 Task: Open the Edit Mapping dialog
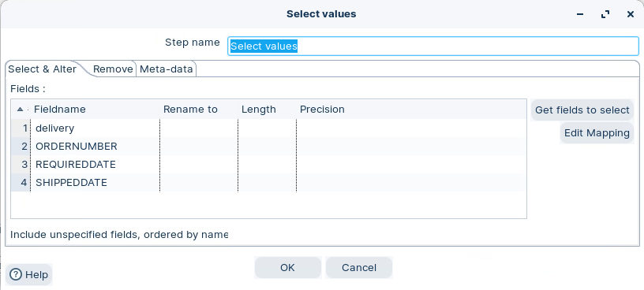(597, 133)
